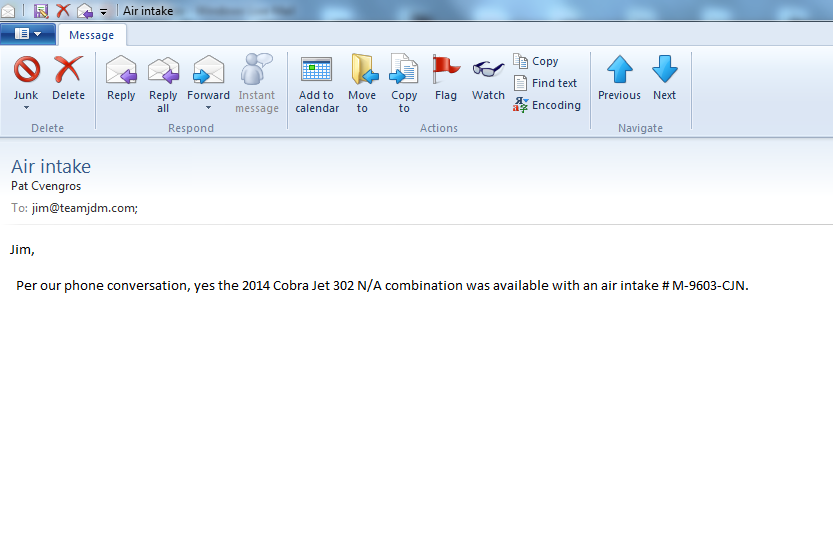Go to Previous message
This screenshot has width=833, height=554.
pos(619,78)
